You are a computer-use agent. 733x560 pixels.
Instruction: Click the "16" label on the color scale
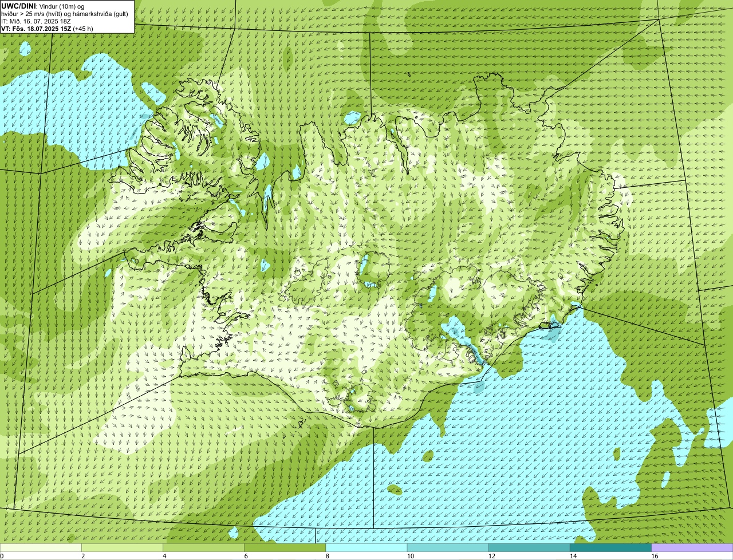click(655, 556)
